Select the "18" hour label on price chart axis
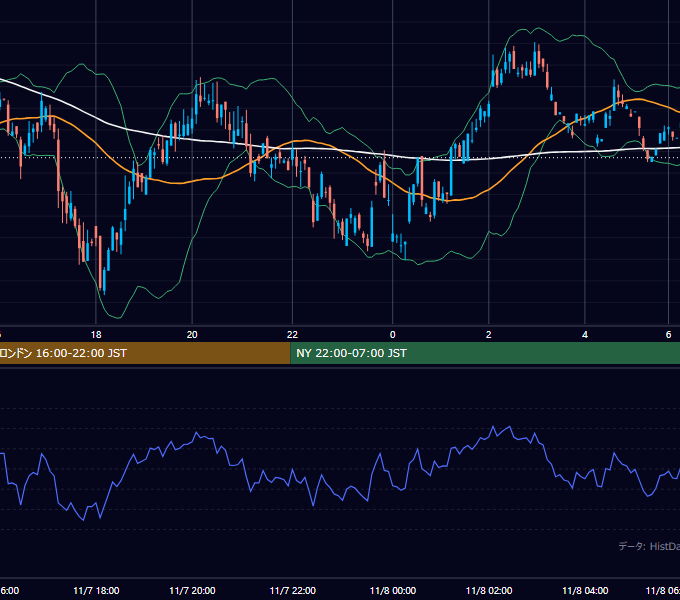 [x=96, y=335]
